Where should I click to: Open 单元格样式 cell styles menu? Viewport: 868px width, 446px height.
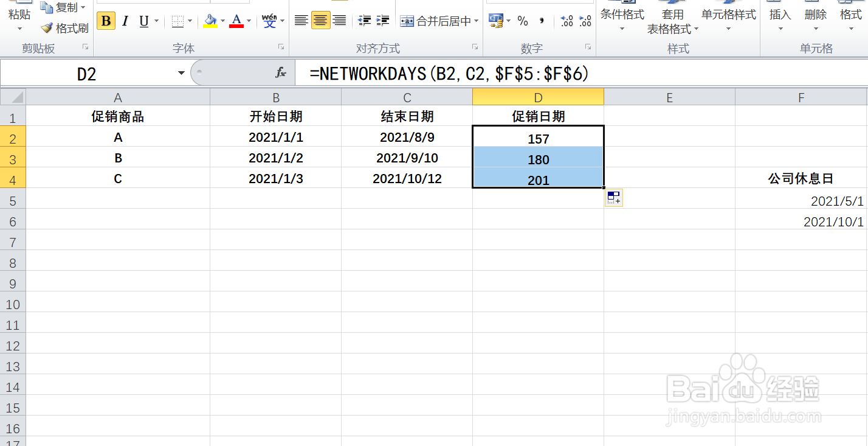(x=728, y=18)
